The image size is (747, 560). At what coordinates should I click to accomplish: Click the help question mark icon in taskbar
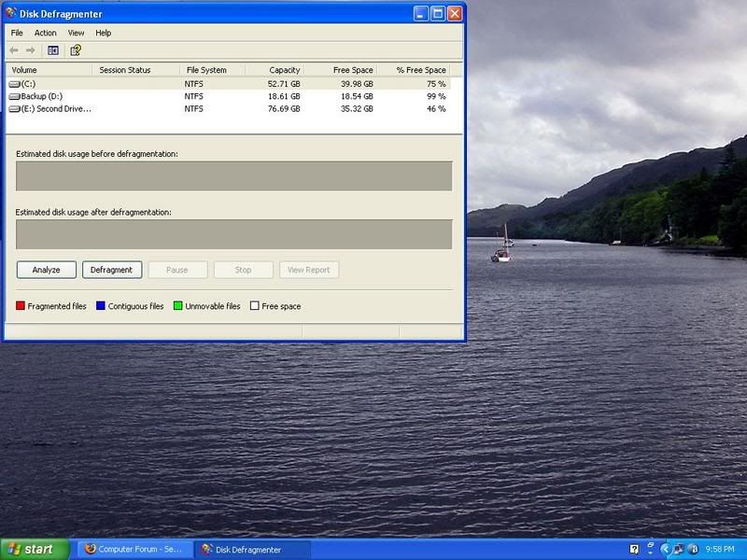pyautogui.click(x=634, y=549)
